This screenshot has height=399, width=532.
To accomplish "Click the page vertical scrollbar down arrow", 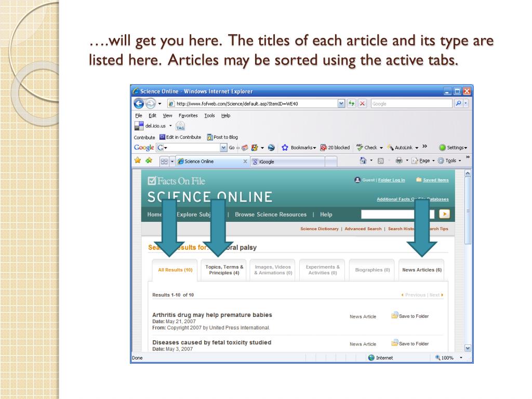I will (x=468, y=348).
